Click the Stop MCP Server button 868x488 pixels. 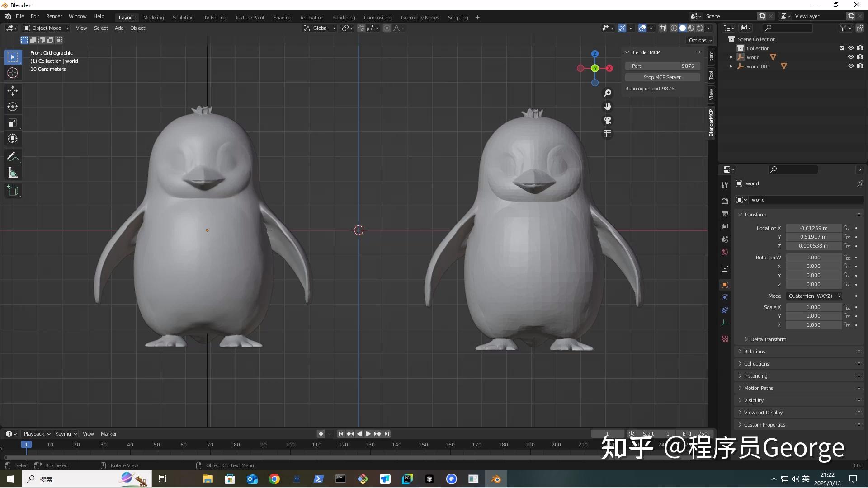(x=662, y=77)
